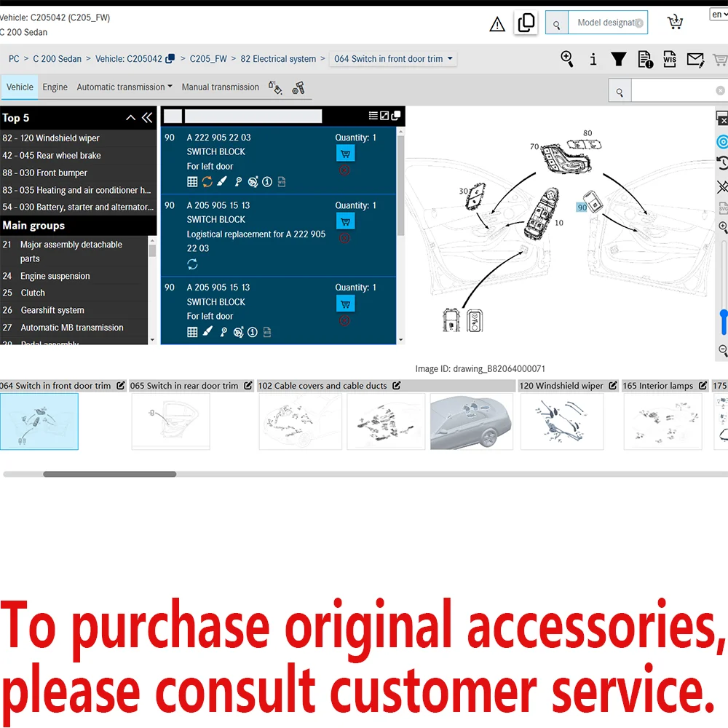Click the search field below the toolbar icons
The width and height of the screenshot is (728, 728).
tap(678, 91)
